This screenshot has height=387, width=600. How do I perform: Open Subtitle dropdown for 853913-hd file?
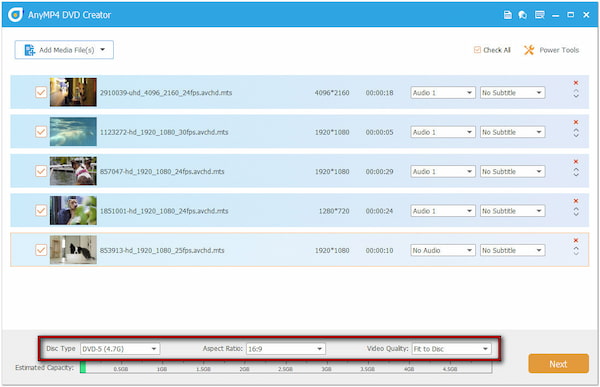512,250
